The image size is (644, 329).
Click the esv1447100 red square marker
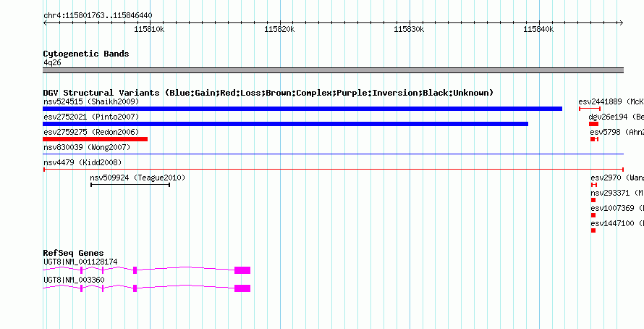pyautogui.click(x=593, y=230)
